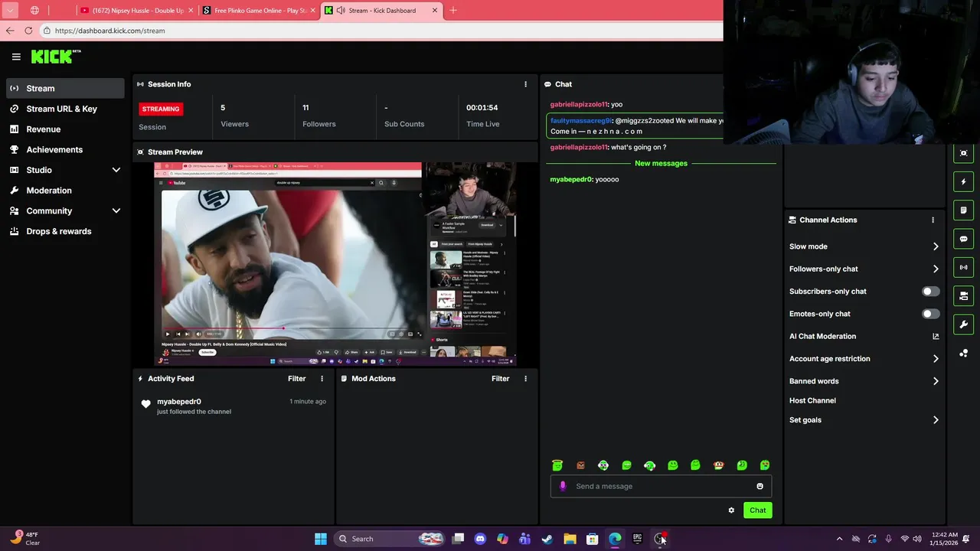
Task: Open Epic Games launcher from taskbar
Action: click(637, 539)
